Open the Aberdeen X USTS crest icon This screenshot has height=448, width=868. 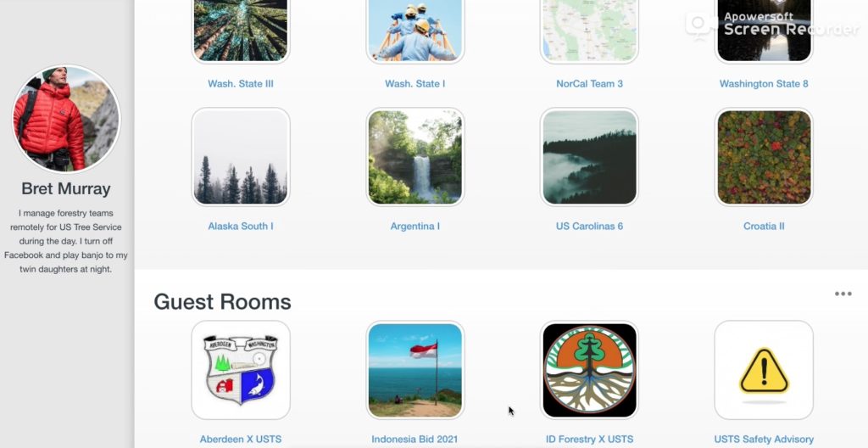pos(241,370)
